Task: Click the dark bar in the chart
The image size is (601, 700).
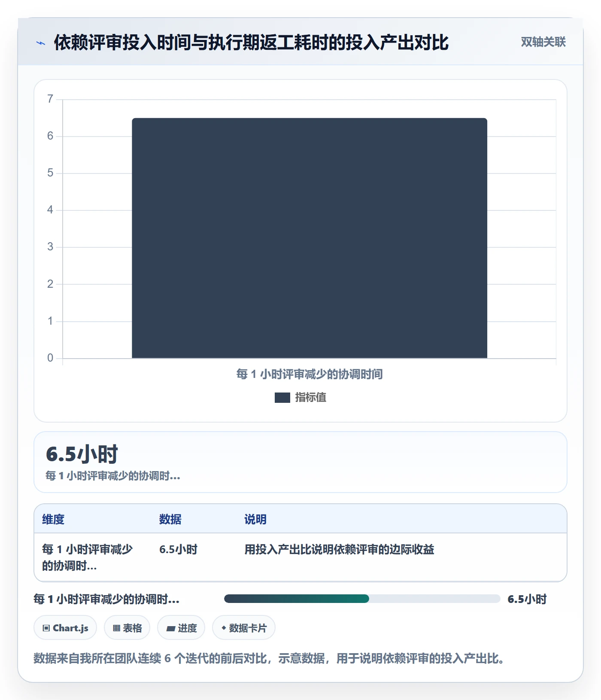Action: pos(310,238)
